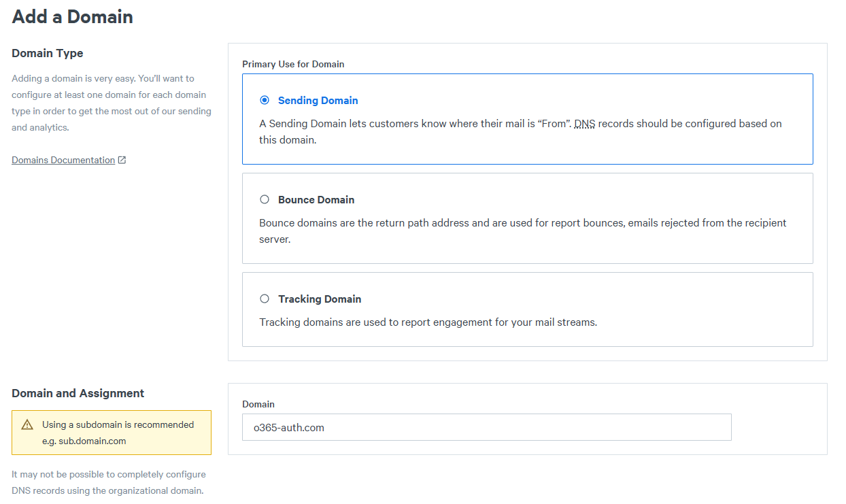Click the underlined DNS abbreviation
Viewport: 846px width, 504px height.
[585, 124]
